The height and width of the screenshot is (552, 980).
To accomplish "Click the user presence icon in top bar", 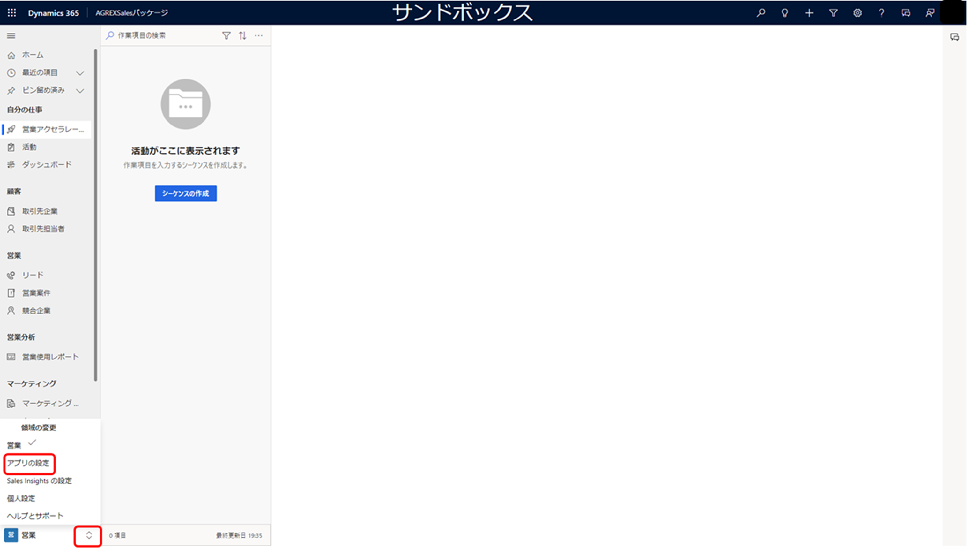I will point(930,13).
